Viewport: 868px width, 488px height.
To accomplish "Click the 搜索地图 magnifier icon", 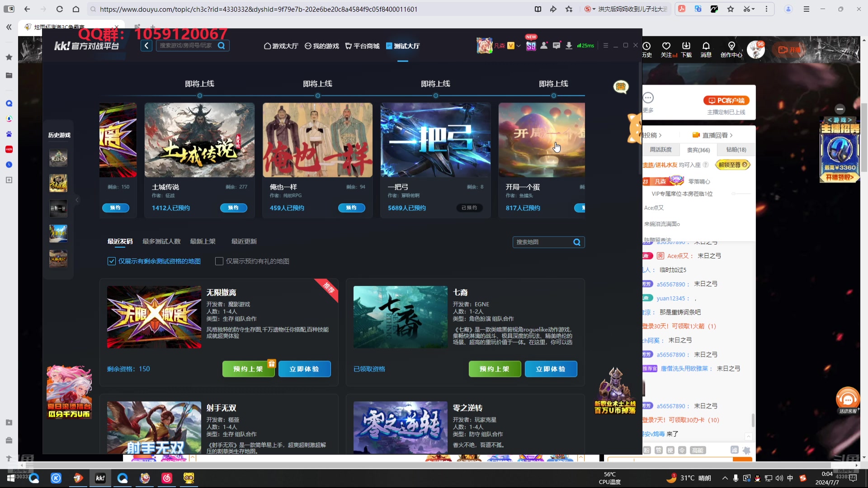I will (x=577, y=242).
